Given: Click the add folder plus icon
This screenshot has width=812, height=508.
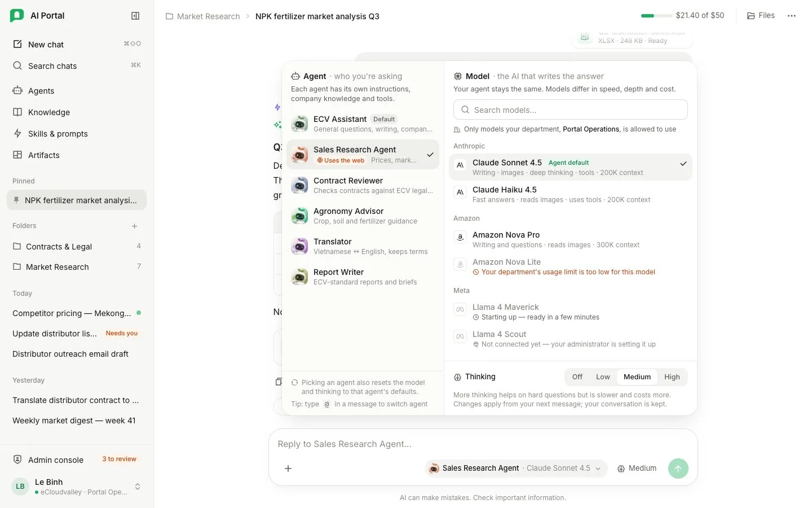Looking at the screenshot, I should (x=134, y=226).
